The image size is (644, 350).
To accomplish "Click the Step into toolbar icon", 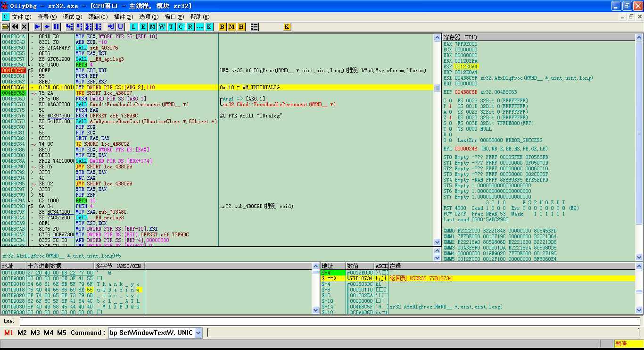I will point(70,27).
